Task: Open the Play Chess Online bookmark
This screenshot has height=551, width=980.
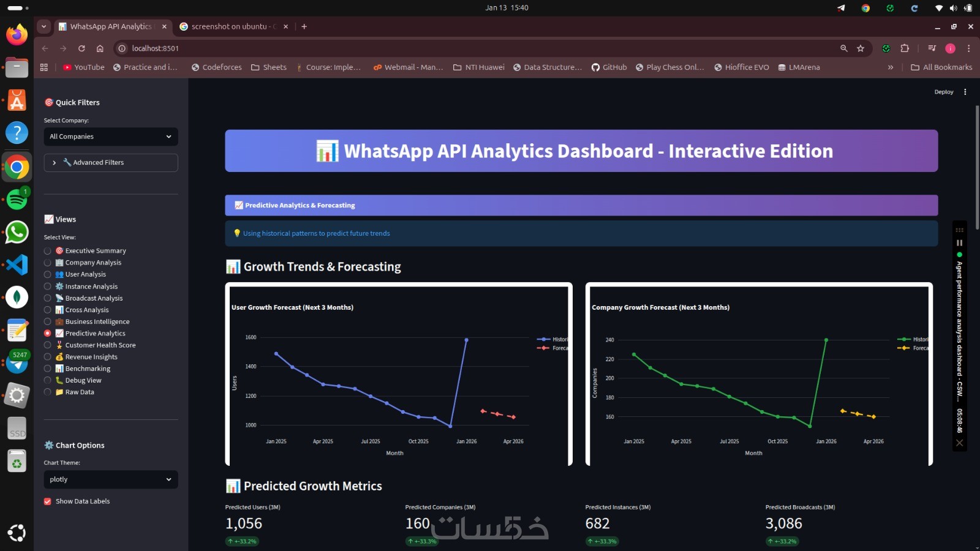Action: pos(669,67)
